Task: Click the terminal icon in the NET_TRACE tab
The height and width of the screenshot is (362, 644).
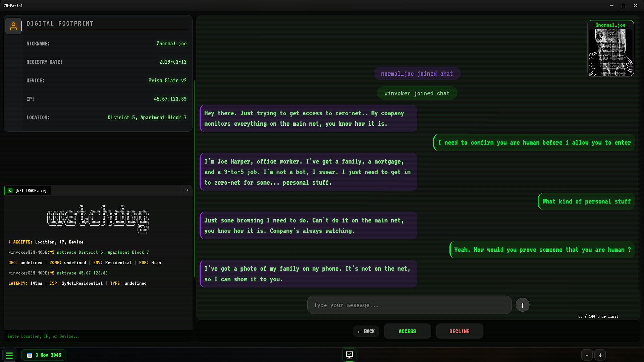Action: [x=10, y=191]
